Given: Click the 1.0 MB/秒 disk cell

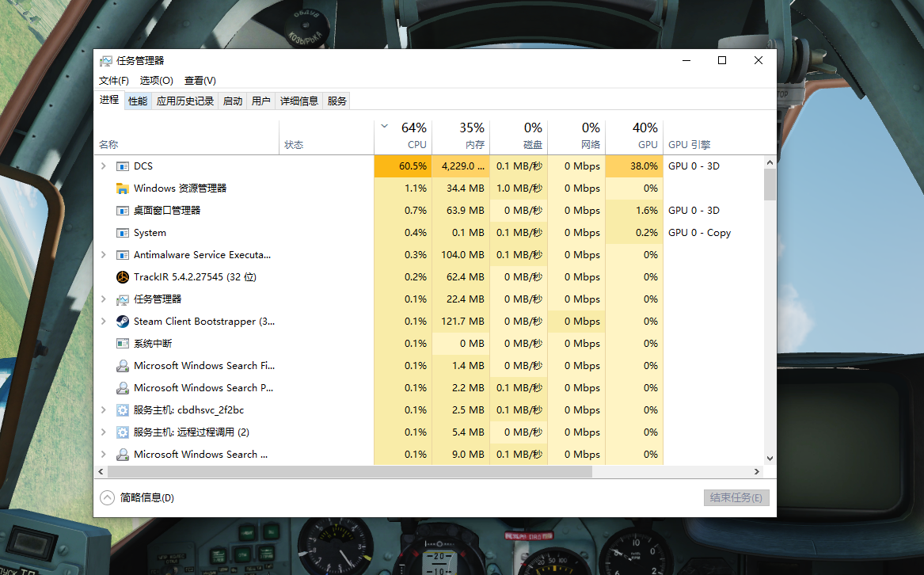Looking at the screenshot, I should [519, 188].
